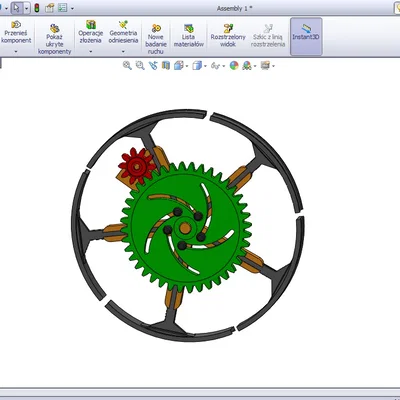400x400 pixels.
Task: Open the View Settings icon
Action: coord(265,65)
